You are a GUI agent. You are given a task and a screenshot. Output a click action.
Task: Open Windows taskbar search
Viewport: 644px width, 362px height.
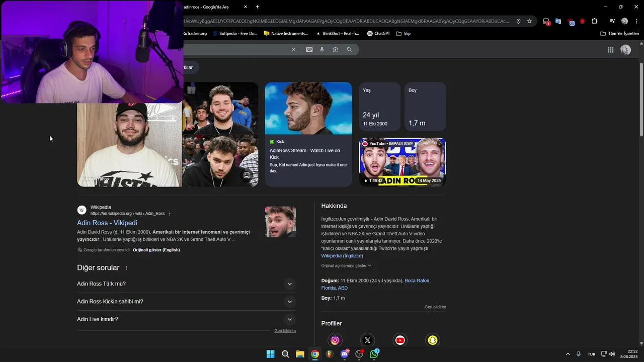(285, 354)
